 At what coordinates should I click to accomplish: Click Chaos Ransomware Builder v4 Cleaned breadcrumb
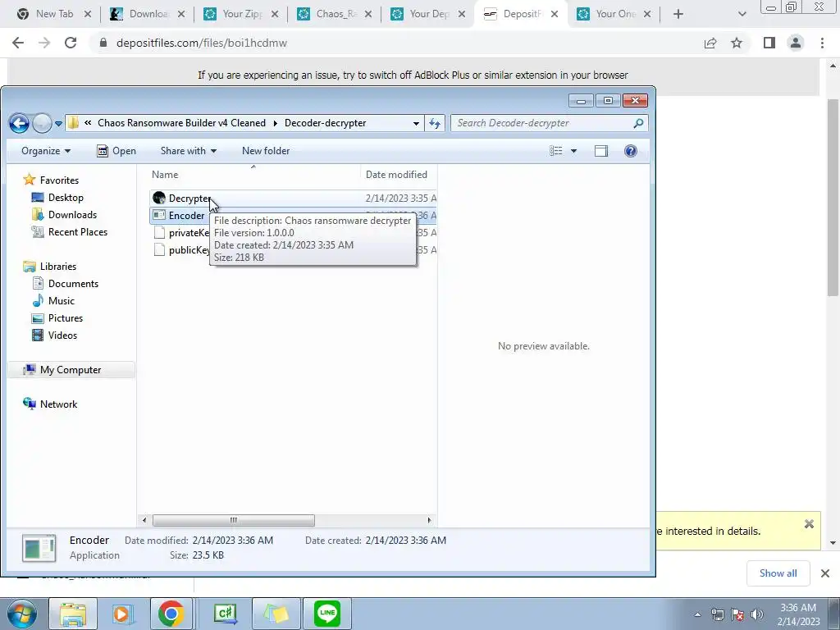click(x=181, y=123)
